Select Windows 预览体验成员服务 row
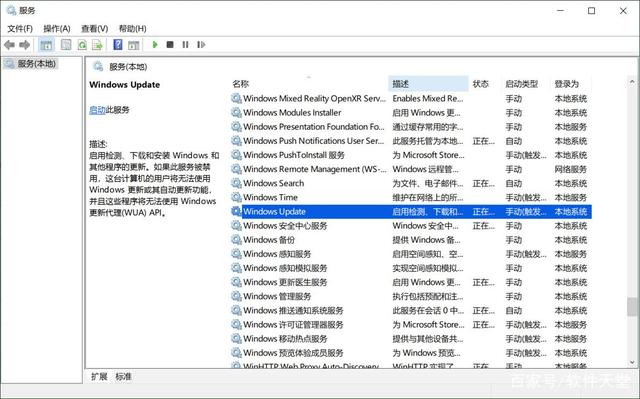The width and height of the screenshot is (640, 399). (x=411, y=352)
